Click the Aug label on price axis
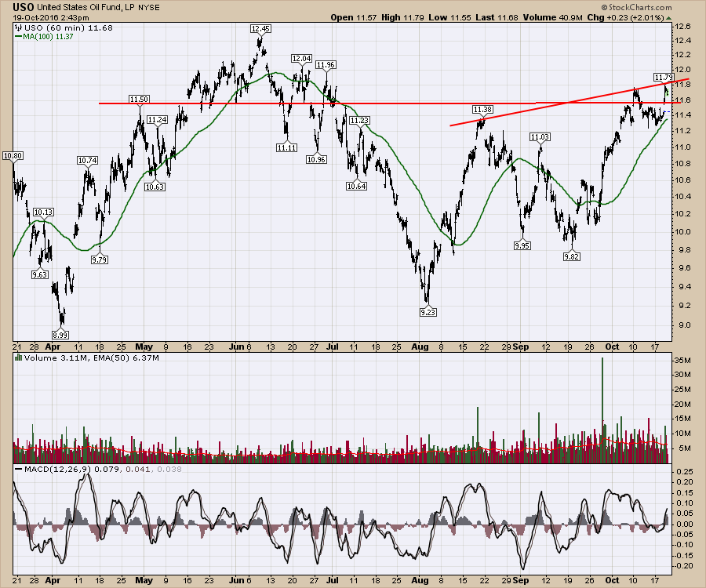This screenshot has width=706, height=588. pyautogui.click(x=420, y=347)
